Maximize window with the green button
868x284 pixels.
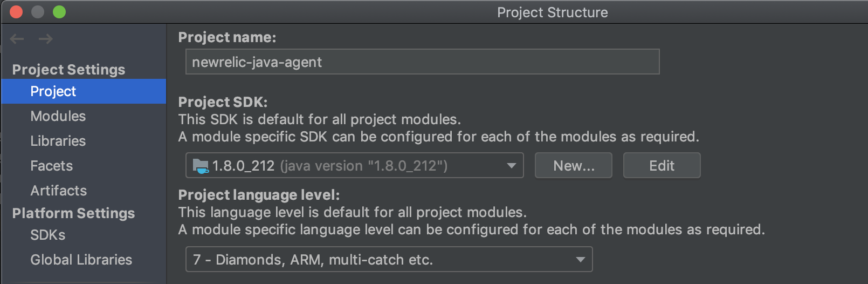click(x=59, y=12)
